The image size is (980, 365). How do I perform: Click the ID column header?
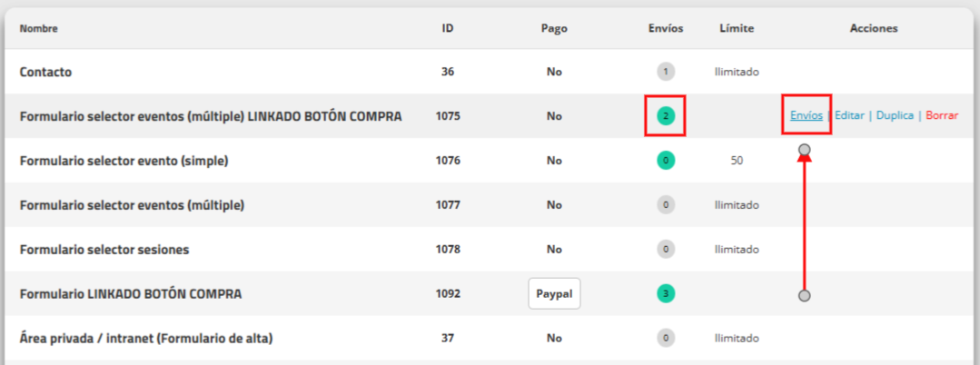(x=448, y=28)
